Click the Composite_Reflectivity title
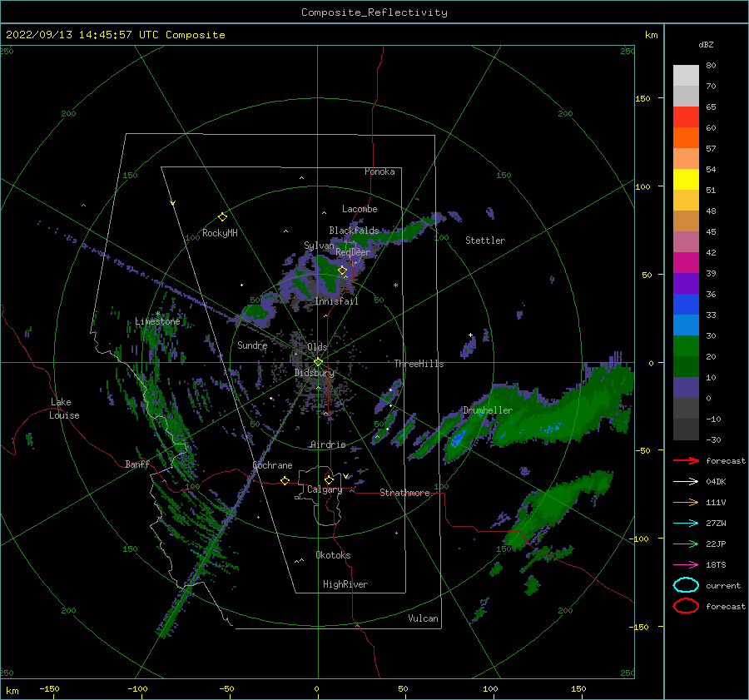The height and width of the screenshot is (700, 749). tap(374, 12)
